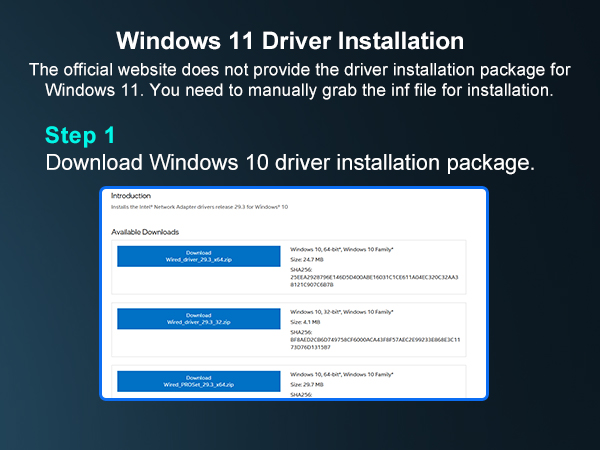The image size is (600, 450).
Task: Click the Intel Network Adapter drivers description
Action: (199, 207)
